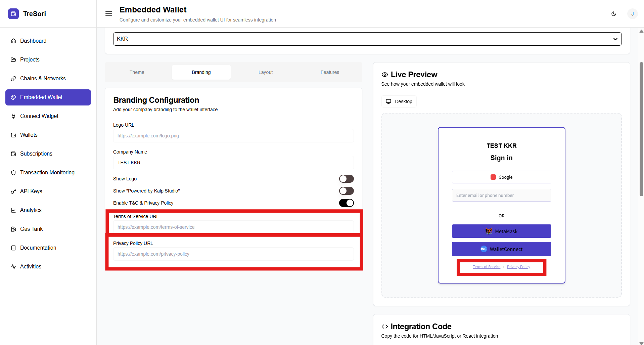This screenshot has height=345, width=644.
Task: Go to API Keys page
Action: 31,191
